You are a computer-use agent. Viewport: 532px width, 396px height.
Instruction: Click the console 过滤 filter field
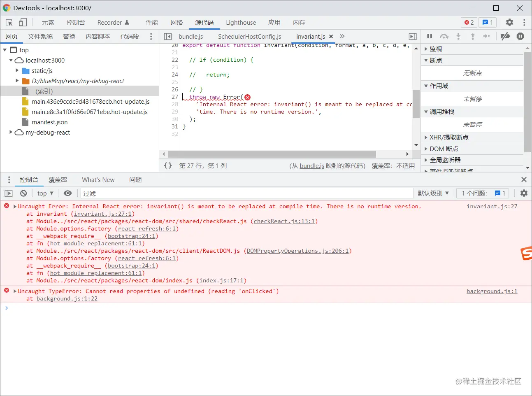coord(247,193)
